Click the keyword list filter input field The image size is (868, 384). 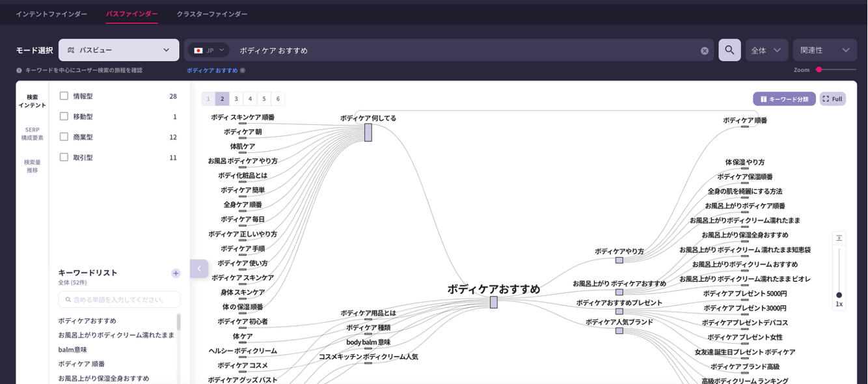[120, 299]
